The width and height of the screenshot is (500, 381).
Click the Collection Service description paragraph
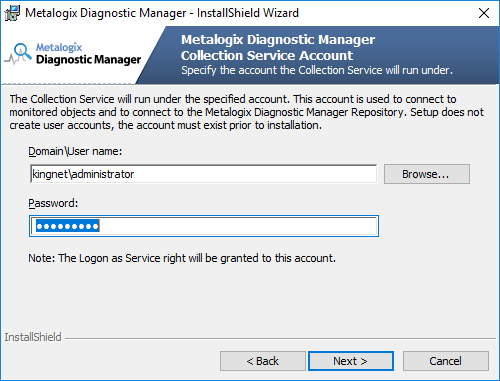246,112
